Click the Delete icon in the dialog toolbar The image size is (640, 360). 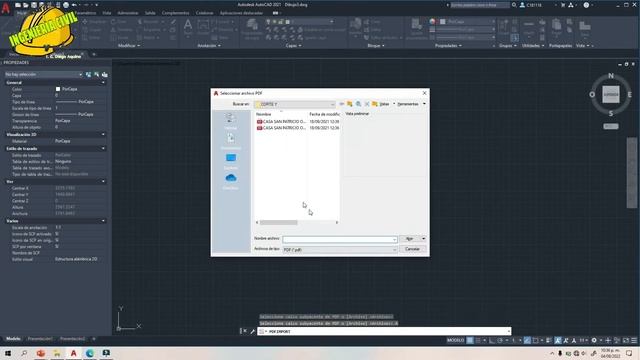click(x=367, y=104)
